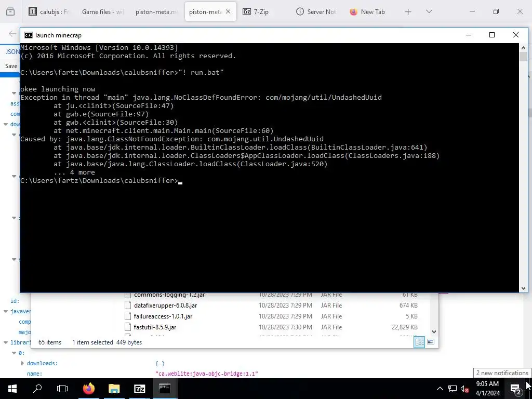532x399 pixels.
Task: Select failureaccess-1.0.1.jar in Explorer
Action: coord(163,316)
